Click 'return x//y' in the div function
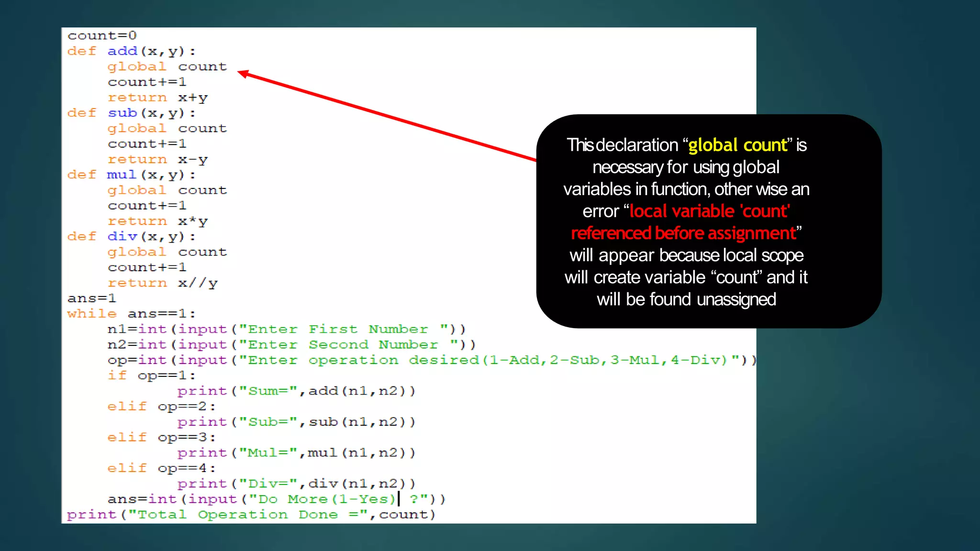 (x=162, y=283)
